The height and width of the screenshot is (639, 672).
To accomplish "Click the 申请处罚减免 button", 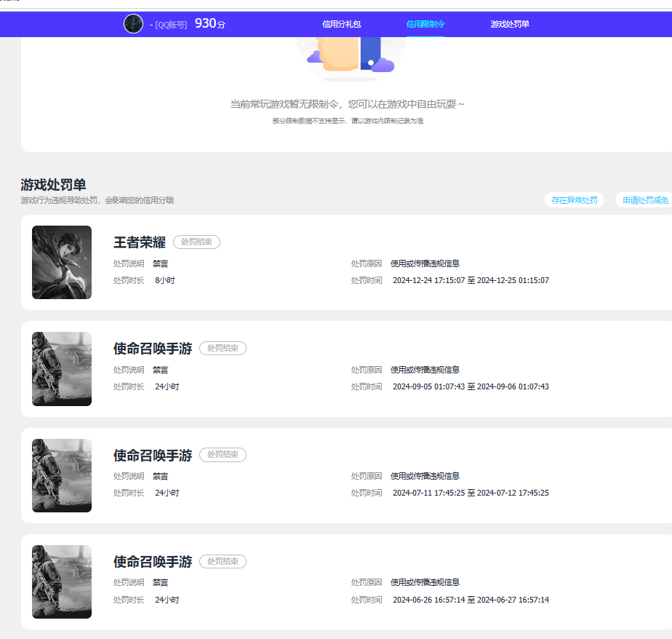I will 645,200.
